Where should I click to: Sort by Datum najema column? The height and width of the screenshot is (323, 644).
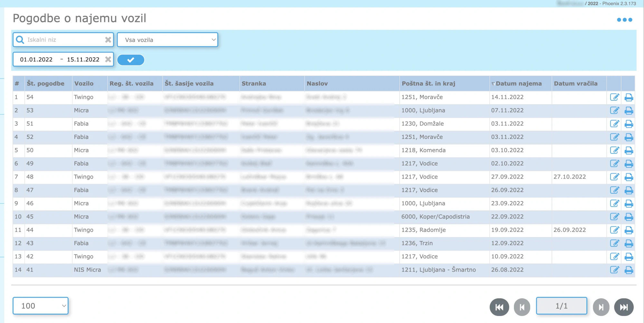pos(518,84)
